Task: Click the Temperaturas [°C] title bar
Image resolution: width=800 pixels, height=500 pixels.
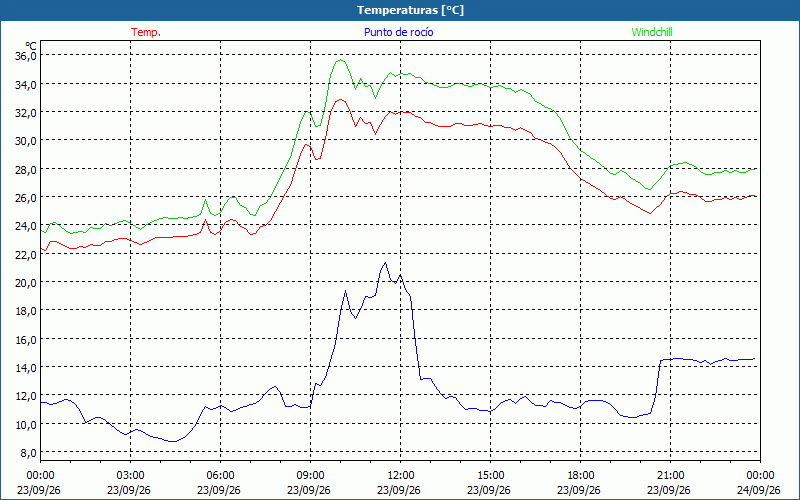Action: point(400,10)
